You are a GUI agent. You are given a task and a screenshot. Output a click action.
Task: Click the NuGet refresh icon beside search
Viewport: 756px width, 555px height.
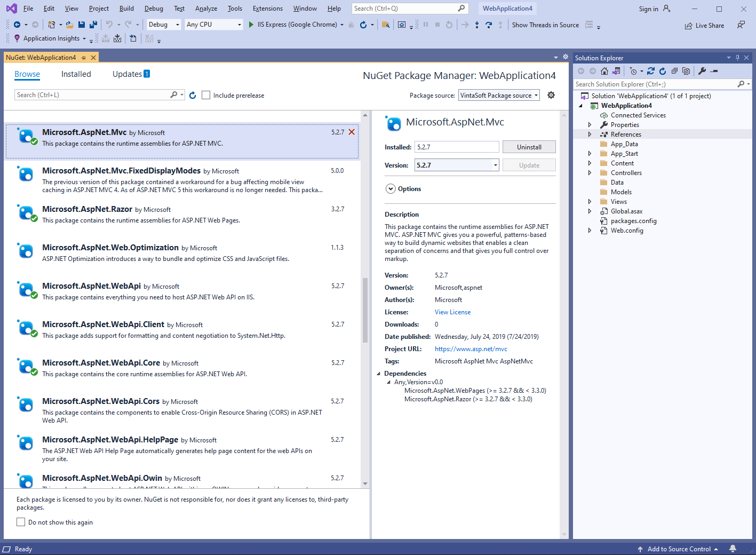point(193,95)
